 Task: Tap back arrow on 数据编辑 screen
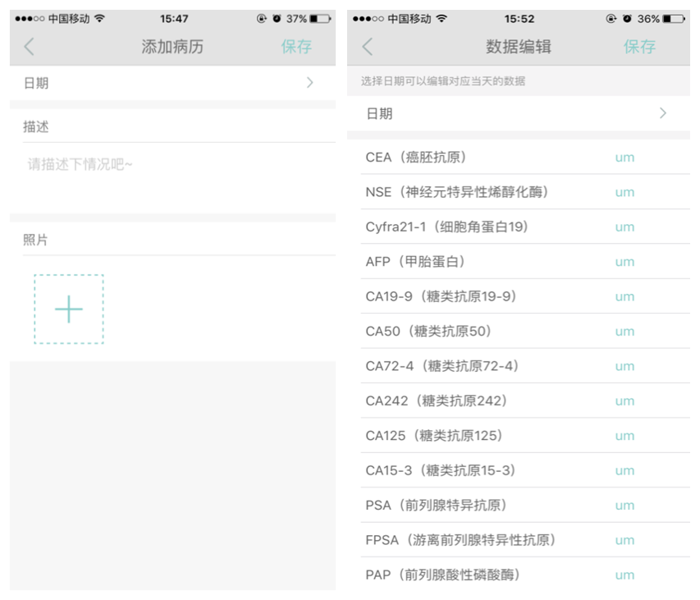pos(367,47)
